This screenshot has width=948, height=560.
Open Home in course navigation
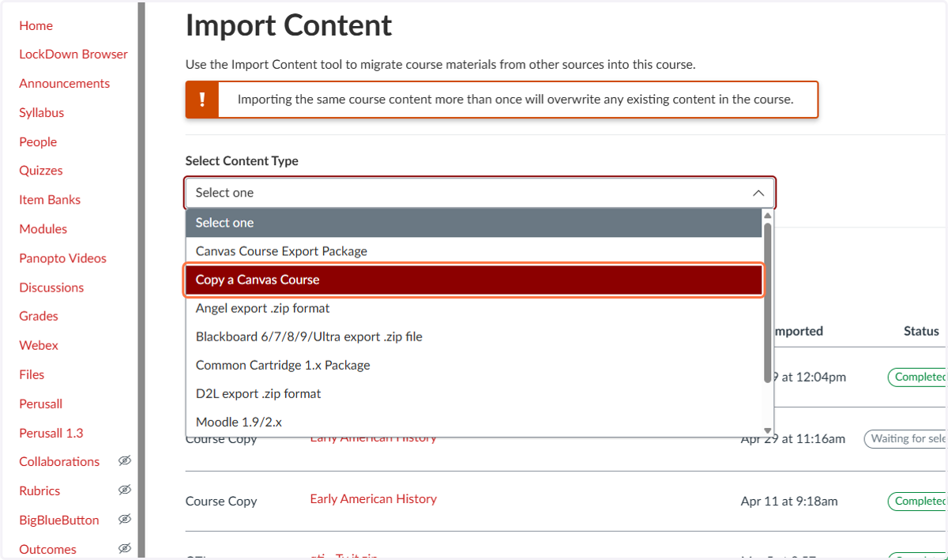click(x=36, y=25)
